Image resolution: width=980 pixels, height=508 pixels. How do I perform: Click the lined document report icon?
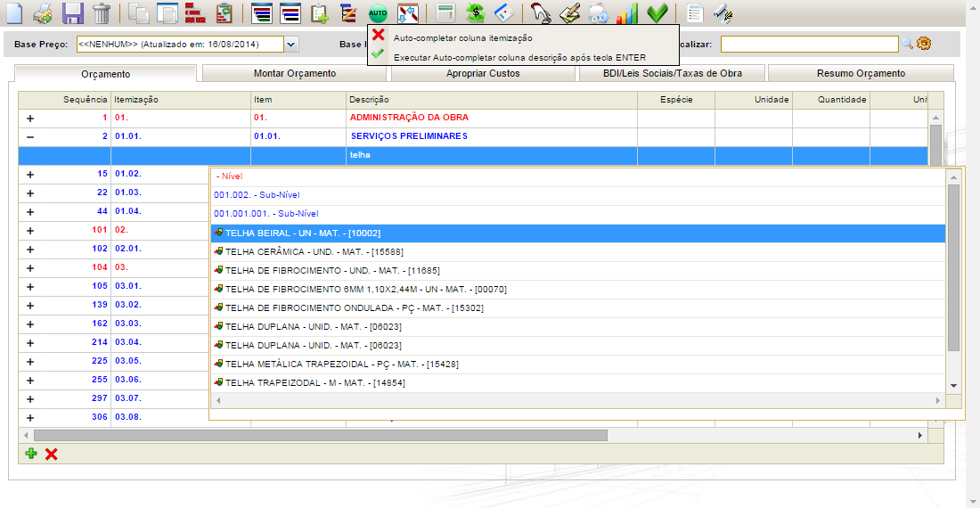pyautogui.click(x=694, y=13)
